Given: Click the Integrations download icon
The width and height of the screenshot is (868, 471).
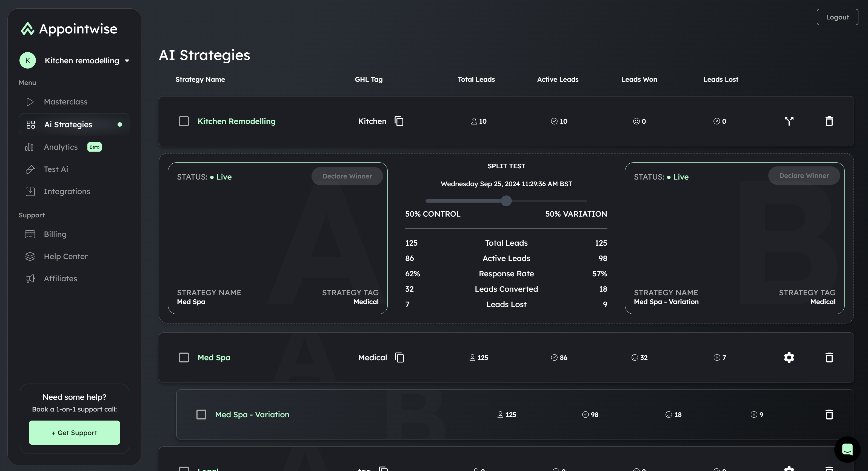Looking at the screenshot, I should point(30,191).
